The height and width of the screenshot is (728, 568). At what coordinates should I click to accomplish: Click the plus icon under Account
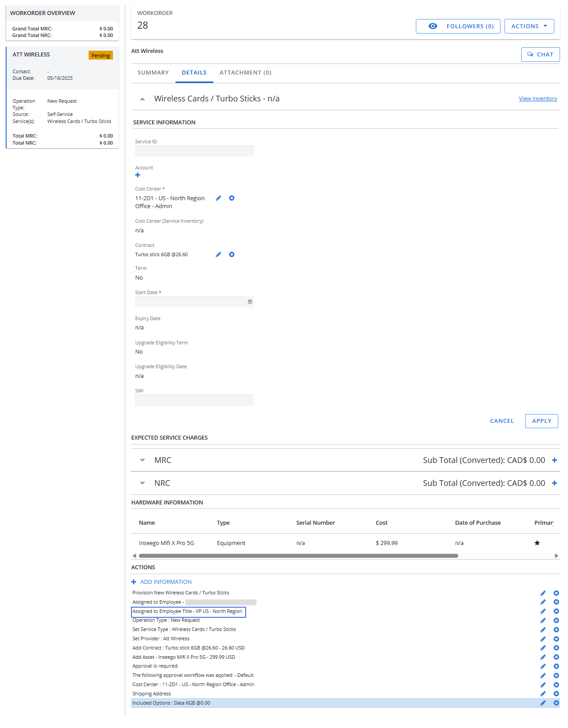click(138, 175)
